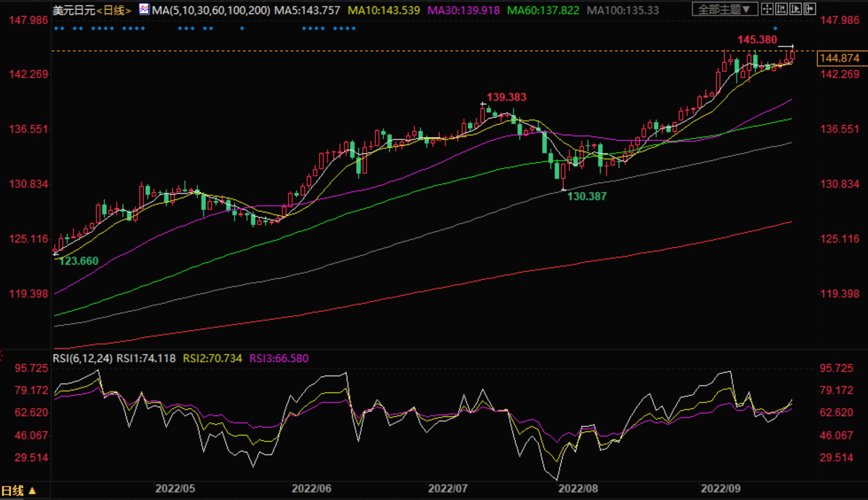Click the RSI(6,12,24) indicator label

pos(83,358)
